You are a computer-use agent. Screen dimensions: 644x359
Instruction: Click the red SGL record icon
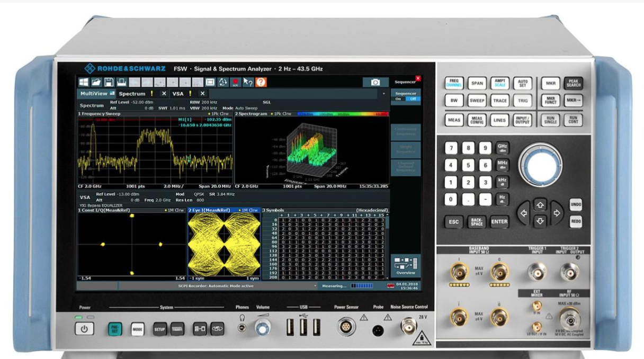[235, 82]
